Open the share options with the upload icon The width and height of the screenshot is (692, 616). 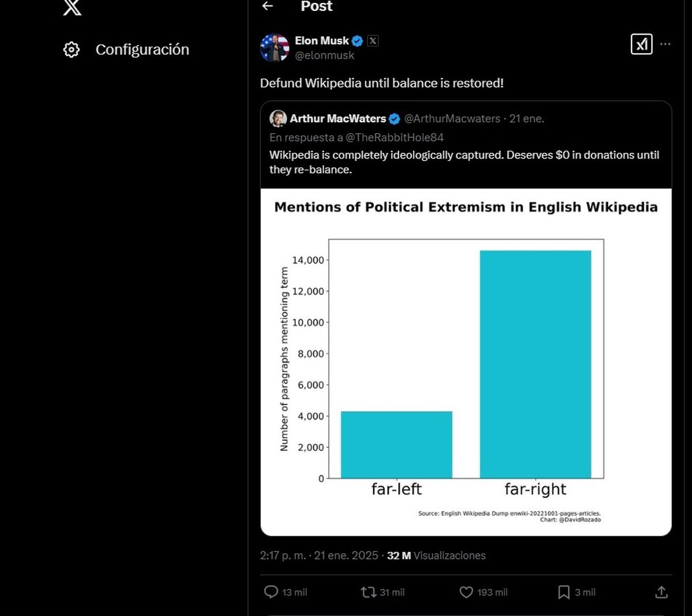click(x=661, y=592)
